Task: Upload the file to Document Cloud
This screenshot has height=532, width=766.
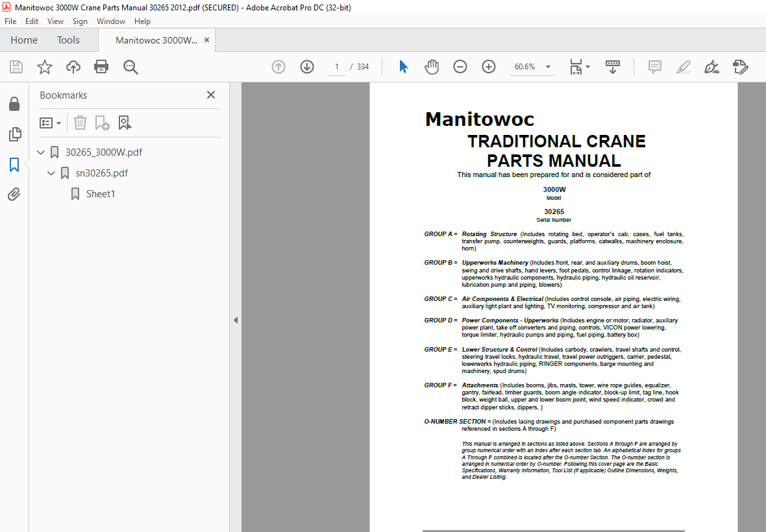Action: tap(73, 67)
